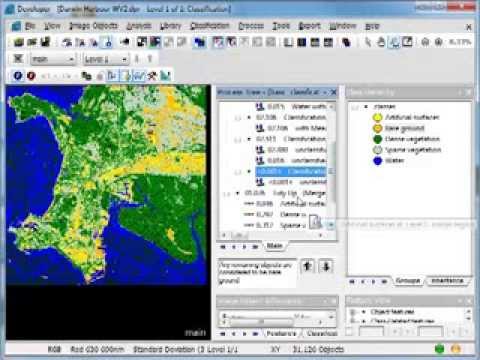The width and height of the screenshot is (480, 360).
Task: Open the Help menu
Action: (372, 26)
